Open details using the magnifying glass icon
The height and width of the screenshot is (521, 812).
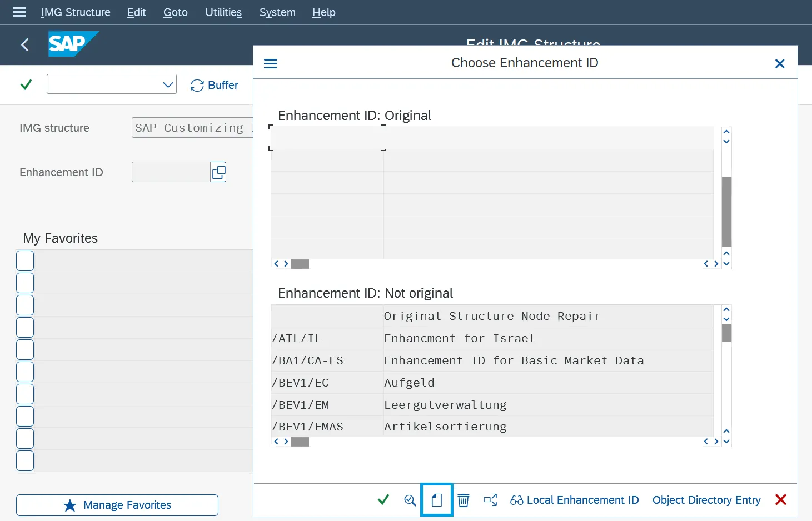pyautogui.click(x=410, y=500)
